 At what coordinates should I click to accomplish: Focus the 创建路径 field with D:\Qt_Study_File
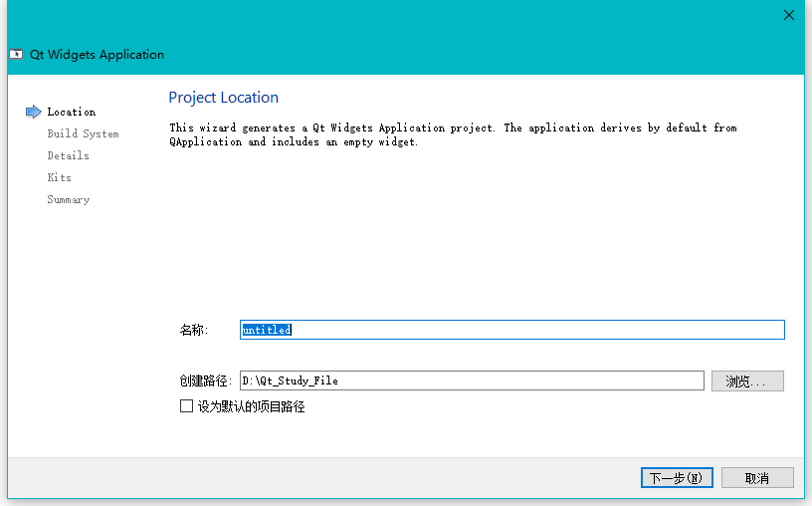472,380
